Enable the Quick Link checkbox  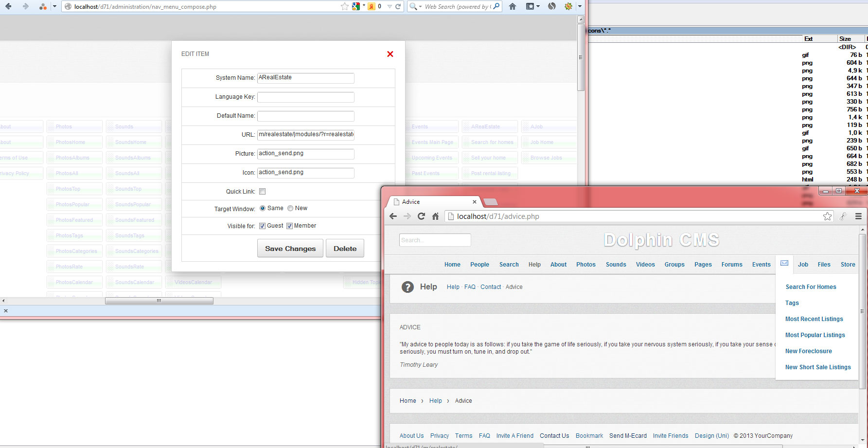pyautogui.click(x=263, y=192)
